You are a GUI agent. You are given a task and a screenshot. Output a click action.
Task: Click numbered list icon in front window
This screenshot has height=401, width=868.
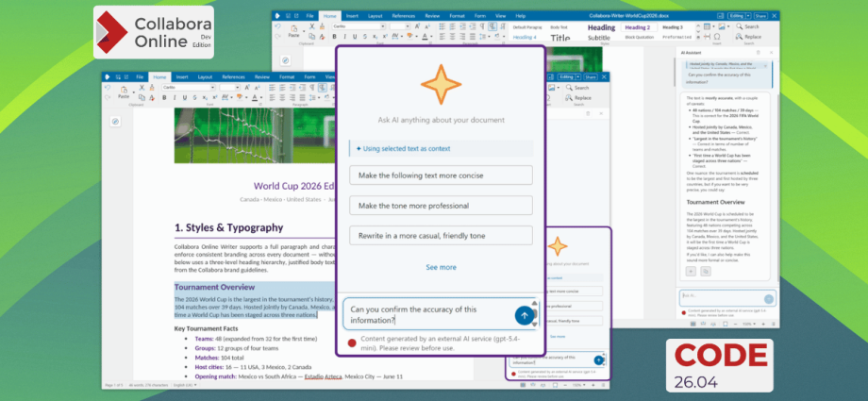282,88
